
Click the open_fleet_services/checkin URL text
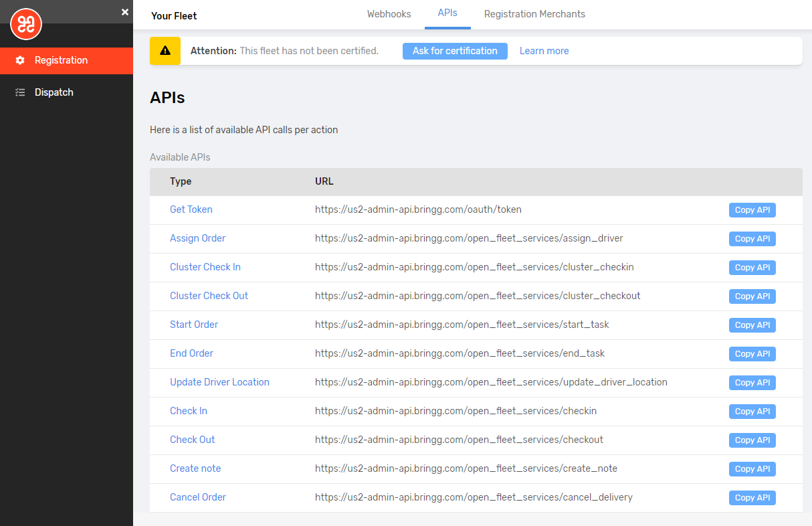pos(455,411)
